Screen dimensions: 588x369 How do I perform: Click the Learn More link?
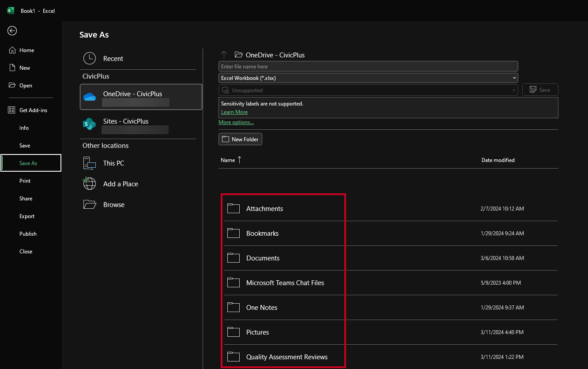[x=234, y=112]
